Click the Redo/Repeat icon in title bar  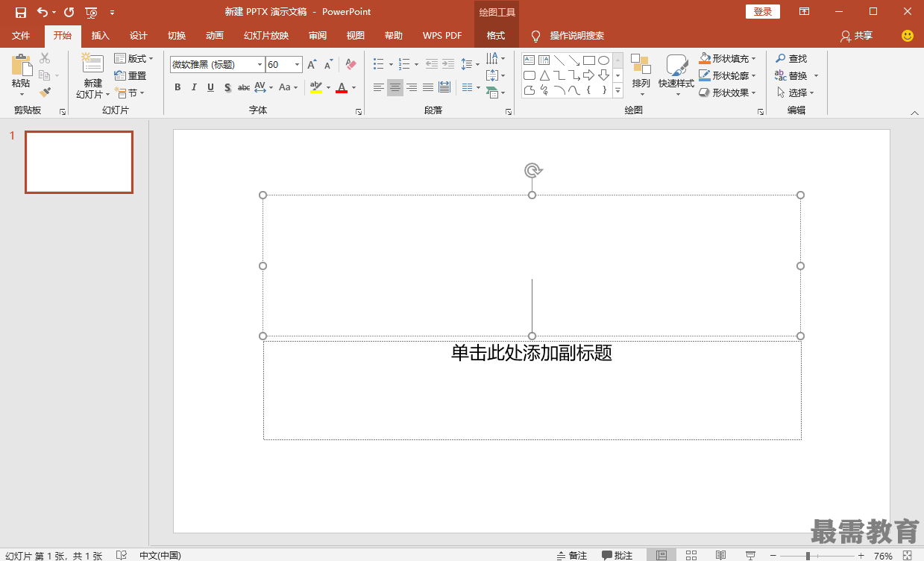point(69,12)
